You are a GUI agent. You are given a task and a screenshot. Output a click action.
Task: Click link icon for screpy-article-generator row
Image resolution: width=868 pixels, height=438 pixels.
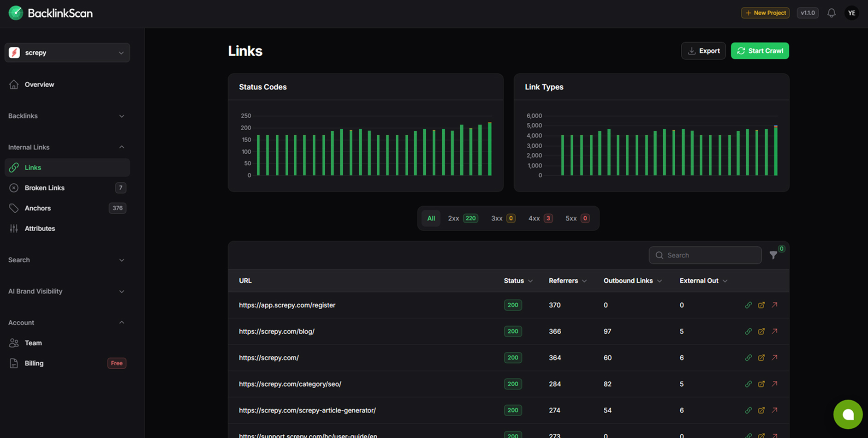tap(748, 410)
